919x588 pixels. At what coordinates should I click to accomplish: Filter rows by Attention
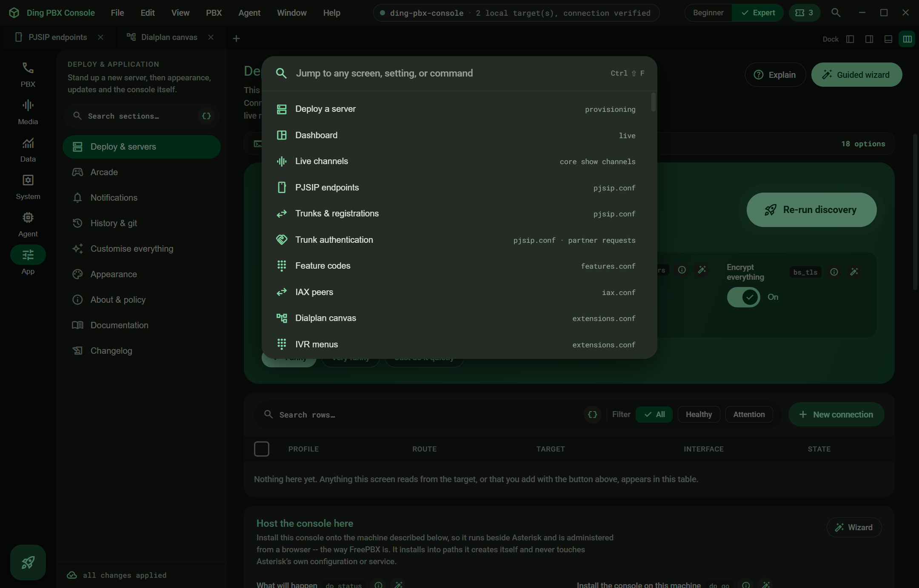(749, 415)
